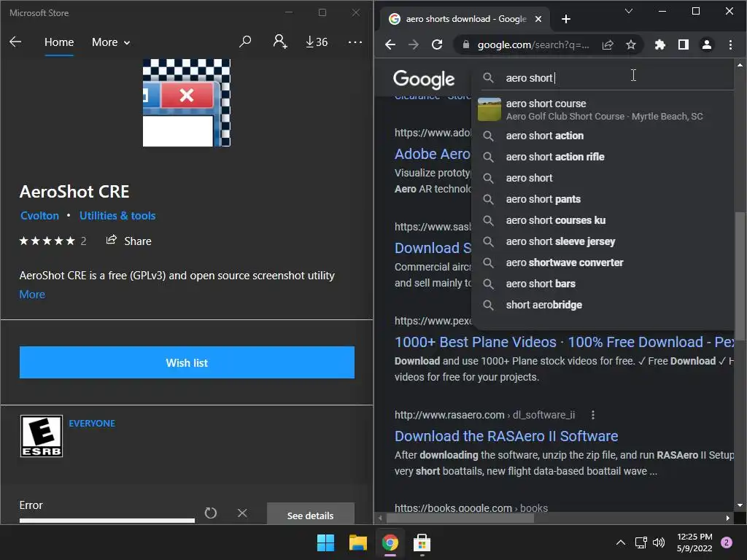
Task: Open the Cvolton publisher link
Action: coord(39,216)
